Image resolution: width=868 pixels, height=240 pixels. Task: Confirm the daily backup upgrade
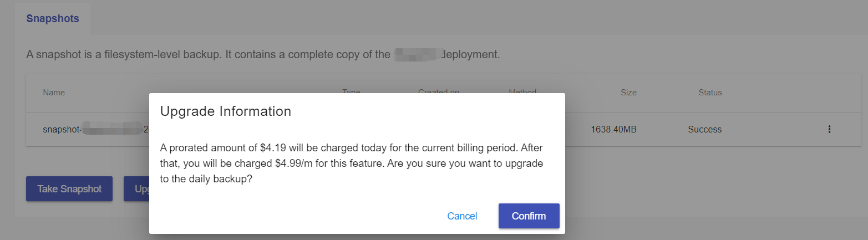point(529,216)
